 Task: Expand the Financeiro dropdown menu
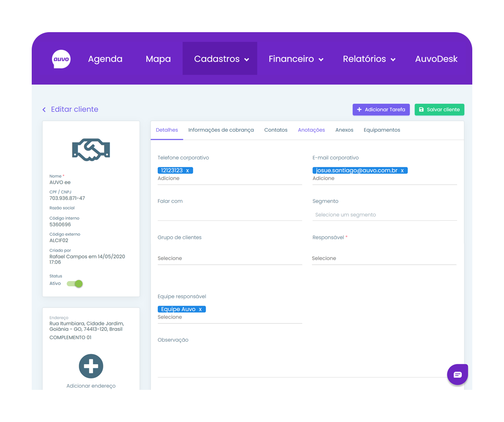point(296,59)
